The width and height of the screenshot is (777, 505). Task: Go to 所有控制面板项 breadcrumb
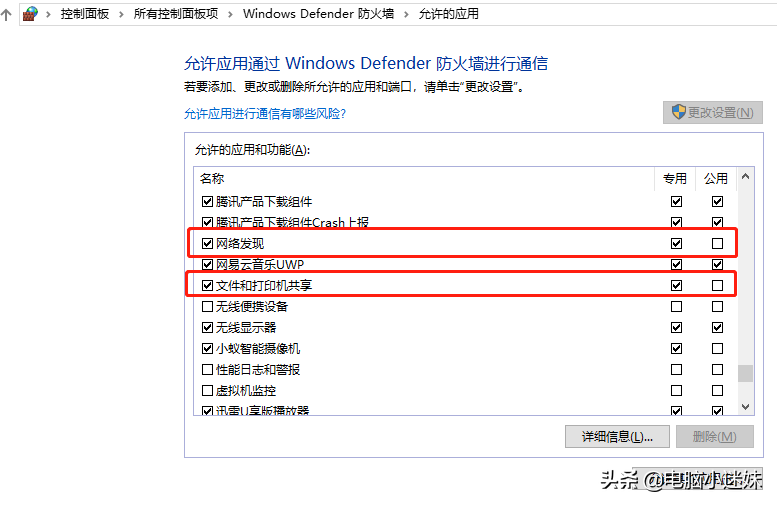point(176,14)
